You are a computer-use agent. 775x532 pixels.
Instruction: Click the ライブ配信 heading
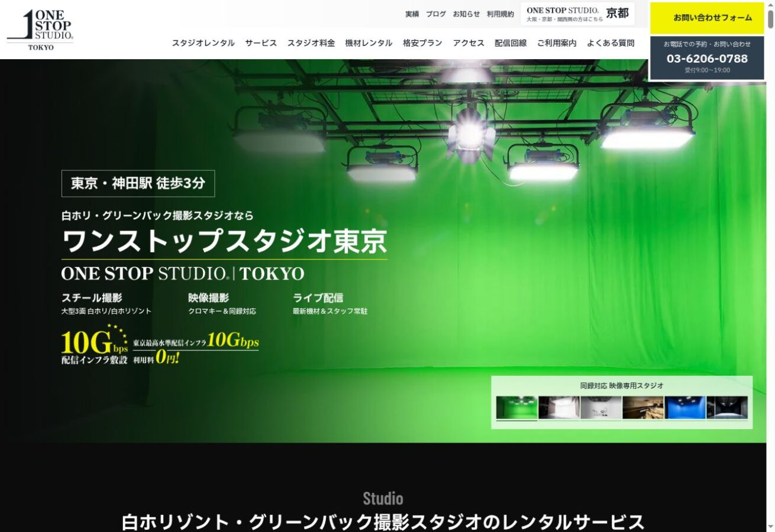click(x=318, y=298)
